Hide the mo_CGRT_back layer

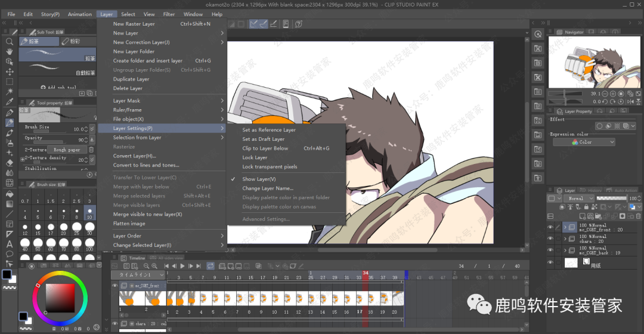point(550,250)
